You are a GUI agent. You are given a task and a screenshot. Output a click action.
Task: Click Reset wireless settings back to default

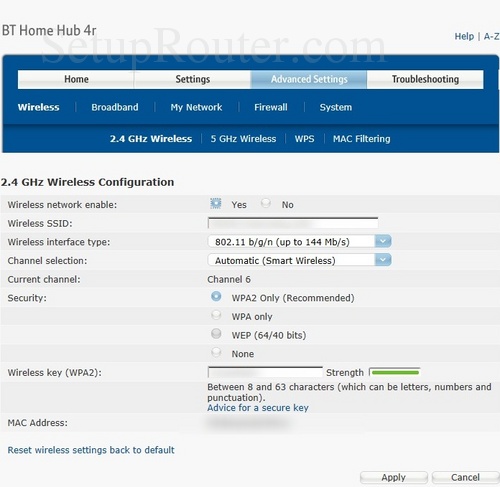click(x=91, y=450)
